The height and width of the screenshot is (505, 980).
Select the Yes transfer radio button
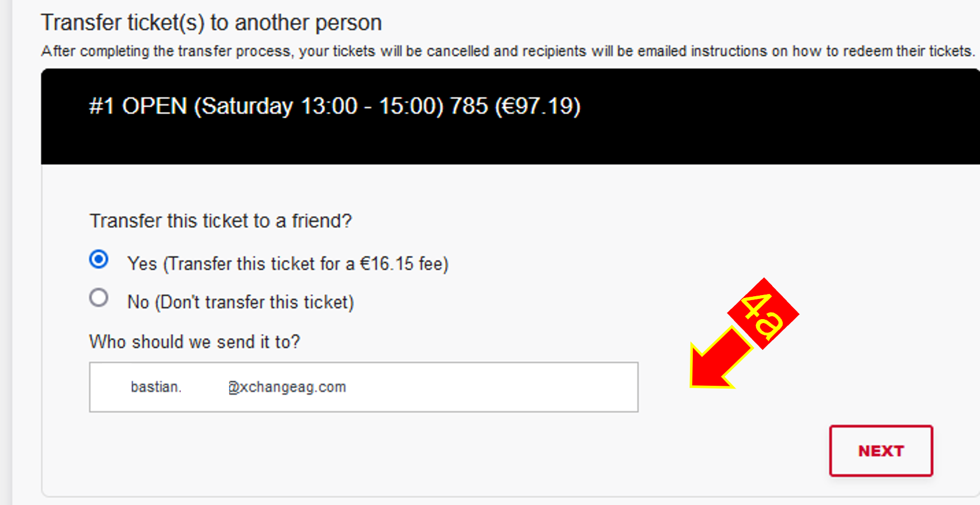(x=99, y=259)
